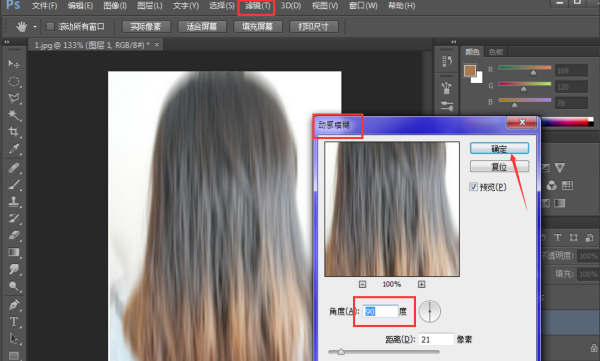Select the Polygonal Lasso tool
Image resolution: width=600 pixels, height=361 pixels.
click(x=14, y=98)
